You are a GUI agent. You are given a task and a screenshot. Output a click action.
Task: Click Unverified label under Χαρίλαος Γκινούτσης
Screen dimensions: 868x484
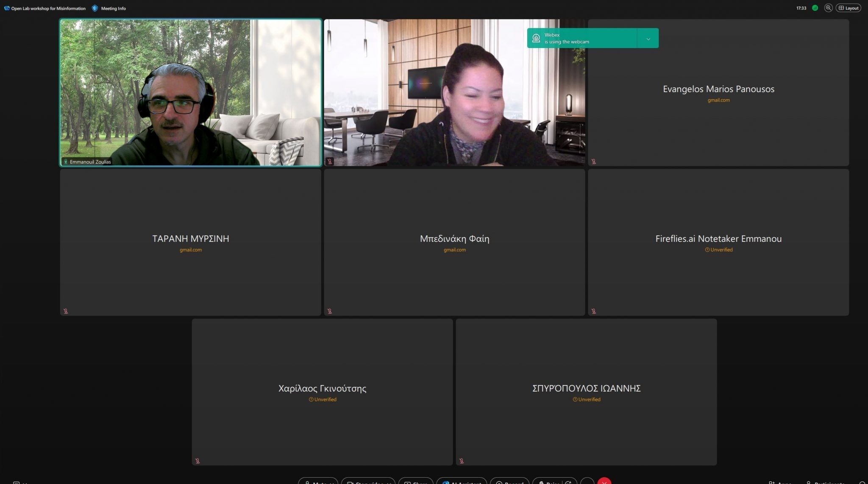pyautogui.click(x=323, y=400)
